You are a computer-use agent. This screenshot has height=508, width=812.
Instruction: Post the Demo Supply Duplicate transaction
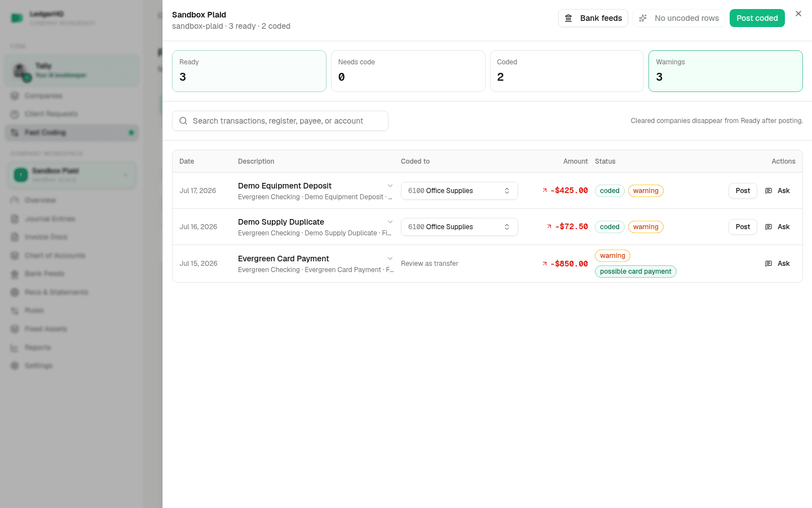743,227
